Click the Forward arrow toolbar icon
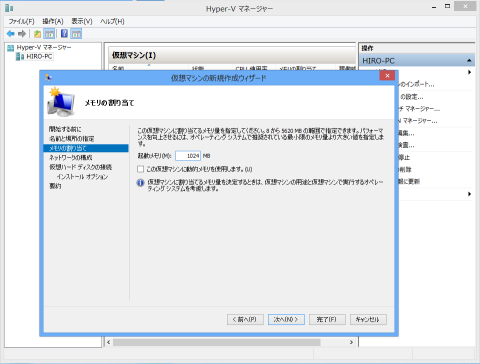This screenshot has width=480, height=364. click(22, 34)
